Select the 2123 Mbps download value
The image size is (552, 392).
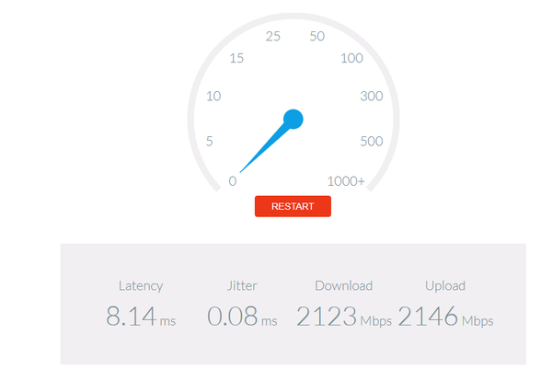[x=344, y=316]
